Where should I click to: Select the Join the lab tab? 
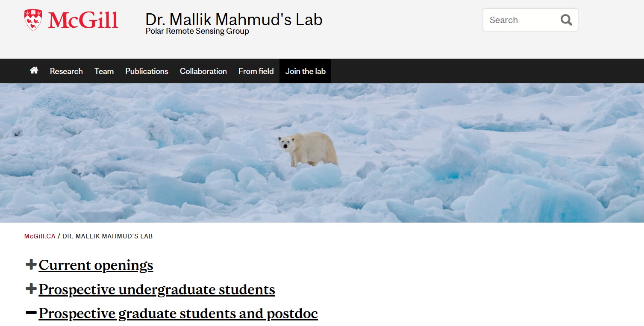[x=305, y=71]
